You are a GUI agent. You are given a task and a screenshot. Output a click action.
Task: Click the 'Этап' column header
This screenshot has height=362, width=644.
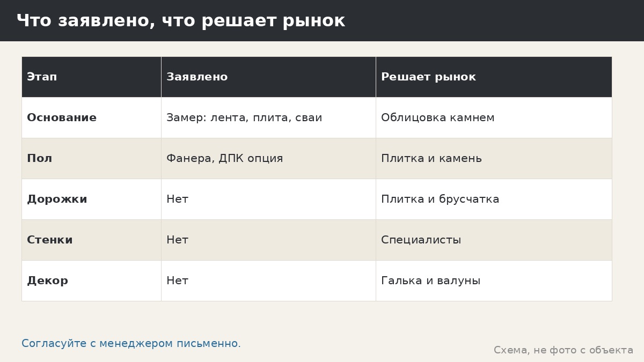tap(91, 77)
